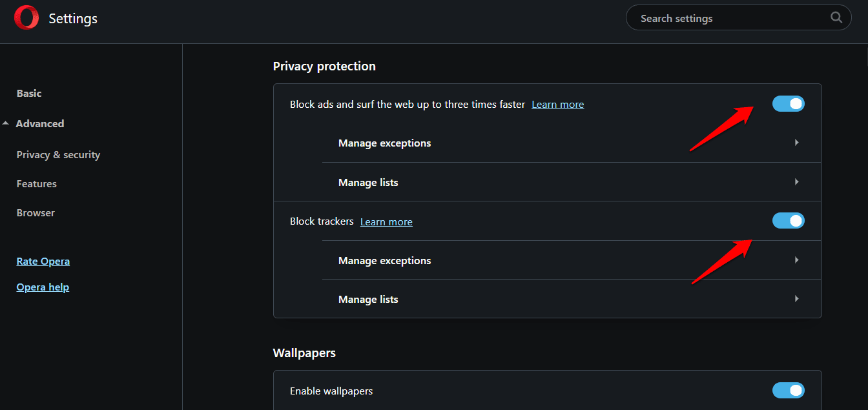Click the search magnifier icon
This screenshot has width=868, height=410.
(x=836, y=17)
